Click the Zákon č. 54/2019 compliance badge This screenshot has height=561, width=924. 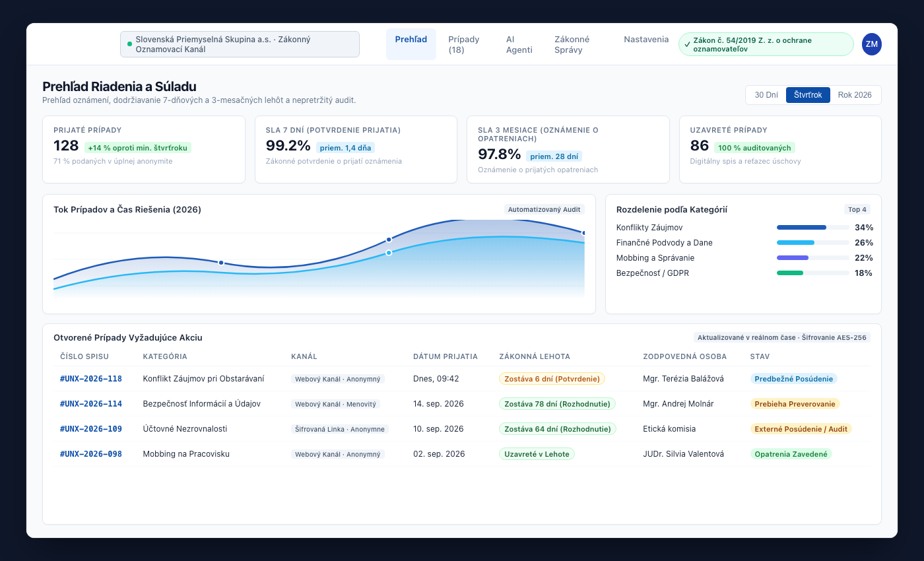click(x=766, y=44)
